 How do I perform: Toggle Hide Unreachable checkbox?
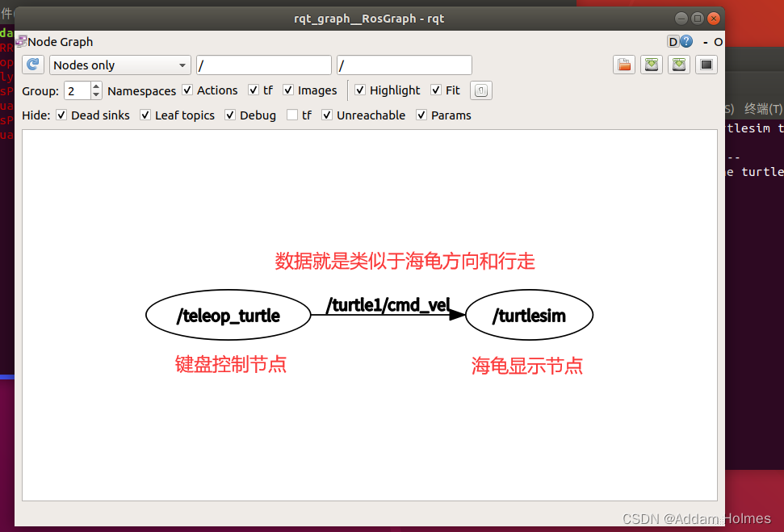pos(327,115)
